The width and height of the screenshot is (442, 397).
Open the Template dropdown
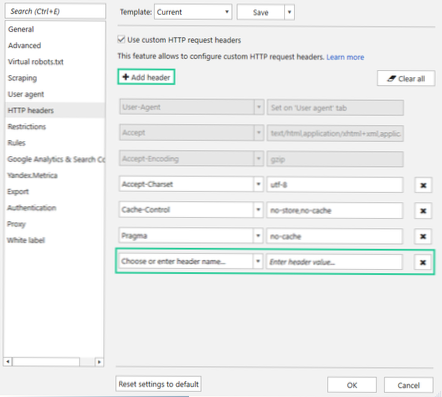pos(193,12)
